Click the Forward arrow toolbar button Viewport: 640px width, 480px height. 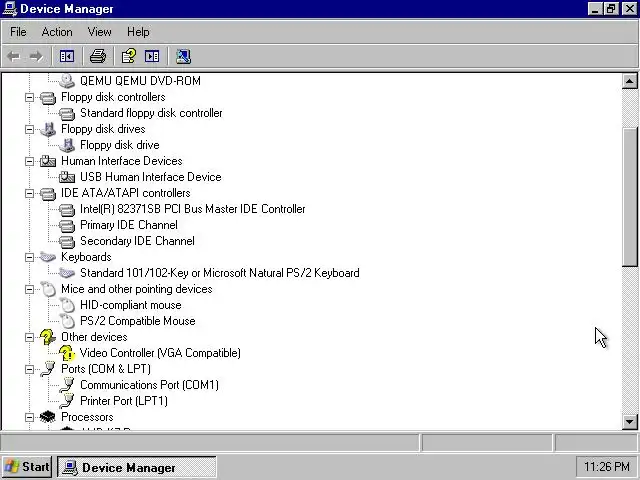[x=36, y=56]
